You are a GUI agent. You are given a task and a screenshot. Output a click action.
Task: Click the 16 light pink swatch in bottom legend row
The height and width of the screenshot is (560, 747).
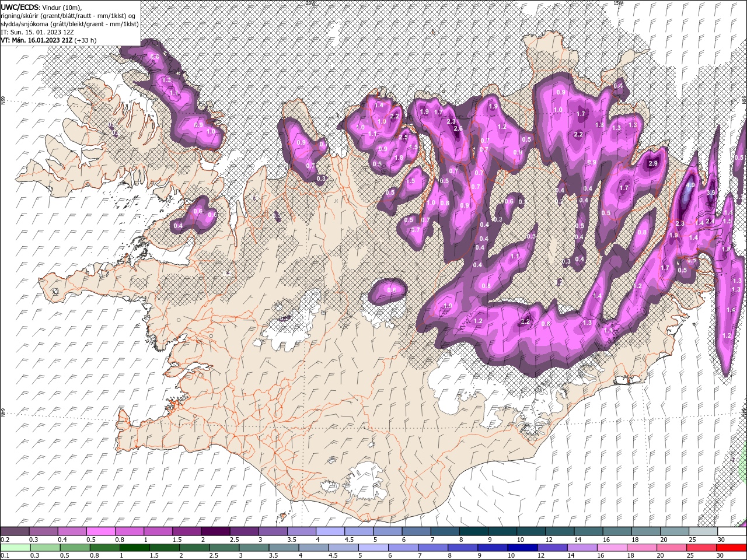tap(612, 548)
